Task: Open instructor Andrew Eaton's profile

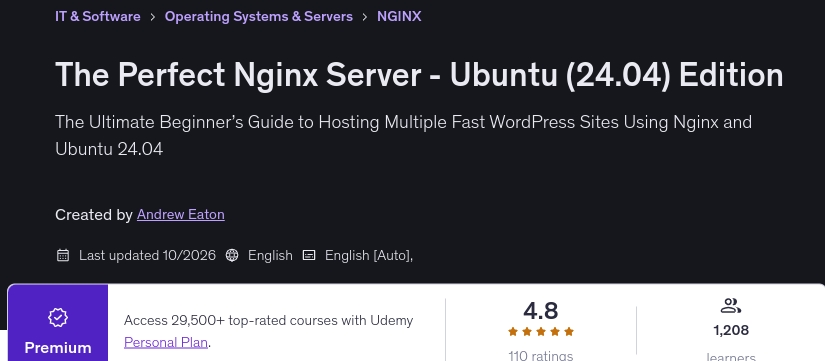Action: click(x=180, y=215)
